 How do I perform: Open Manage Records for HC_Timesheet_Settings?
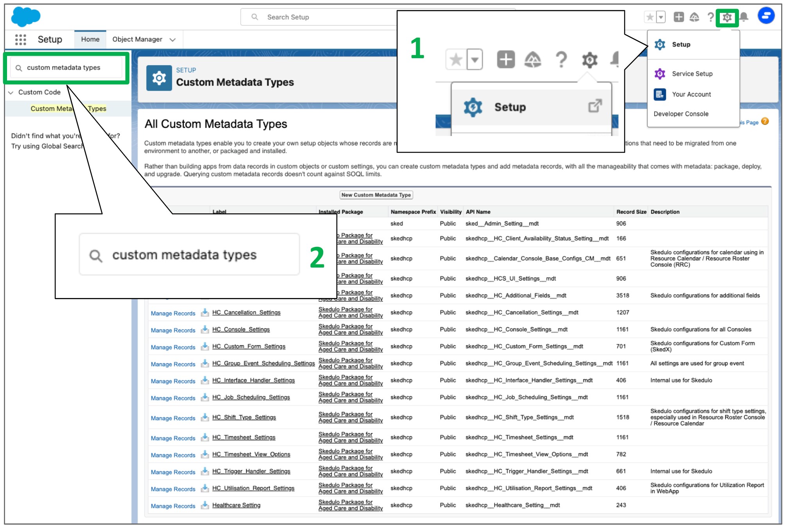173,438
